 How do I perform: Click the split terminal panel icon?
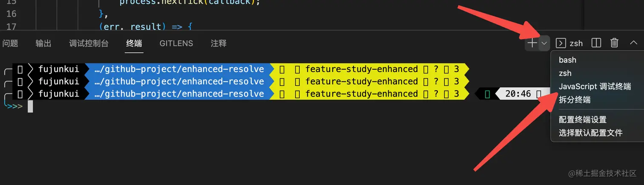pyautogui.click(x=596, y=43)
